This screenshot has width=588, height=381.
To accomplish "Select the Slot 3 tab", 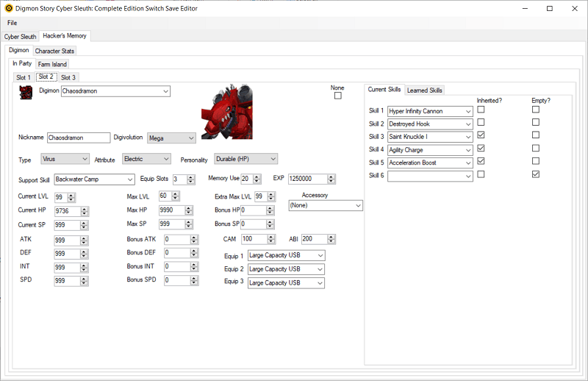I will [68, 77].
